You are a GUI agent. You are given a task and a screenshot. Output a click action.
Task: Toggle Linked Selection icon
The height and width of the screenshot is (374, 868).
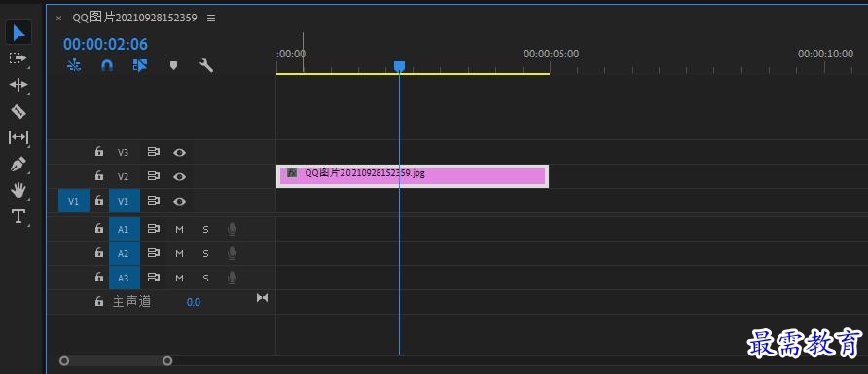[x=140, y=66]
